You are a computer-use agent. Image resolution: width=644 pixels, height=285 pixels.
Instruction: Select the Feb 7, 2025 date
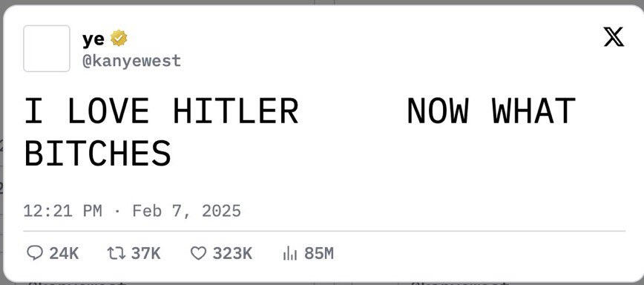pyautogui.click(x=186, y=211)
